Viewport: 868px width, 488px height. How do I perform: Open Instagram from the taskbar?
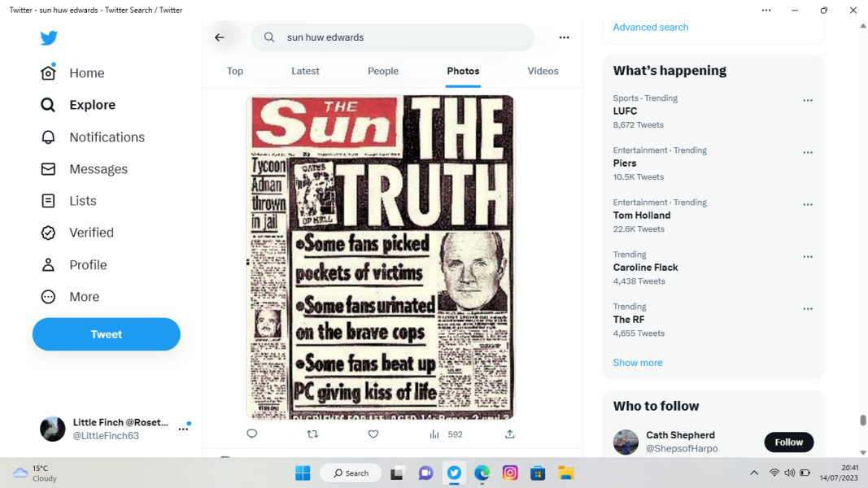[x=510, y=473]
